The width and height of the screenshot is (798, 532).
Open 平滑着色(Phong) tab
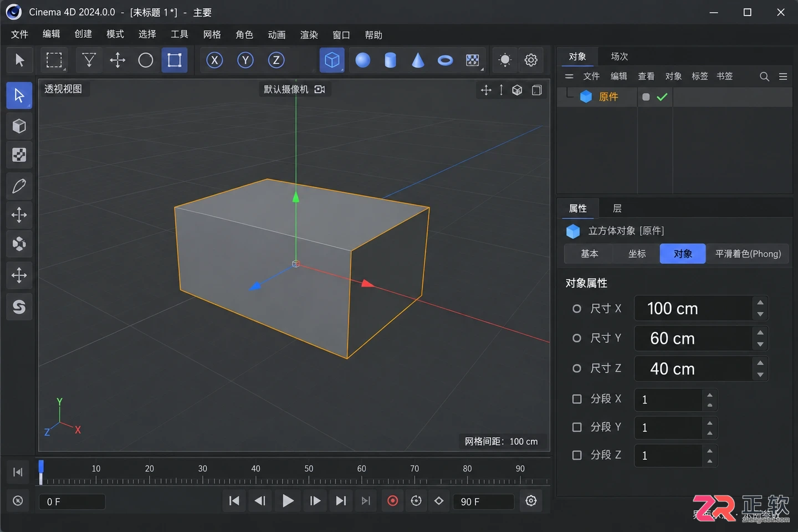[748, 254]
